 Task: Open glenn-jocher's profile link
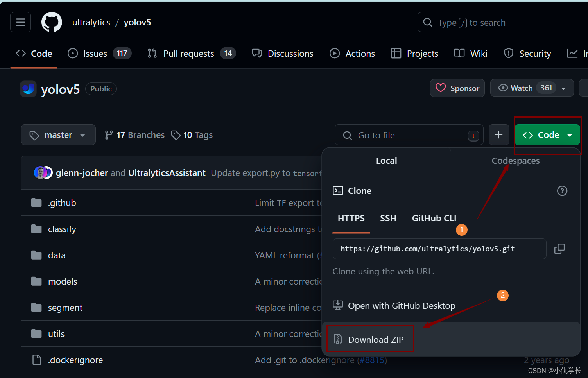click(82, 173)
